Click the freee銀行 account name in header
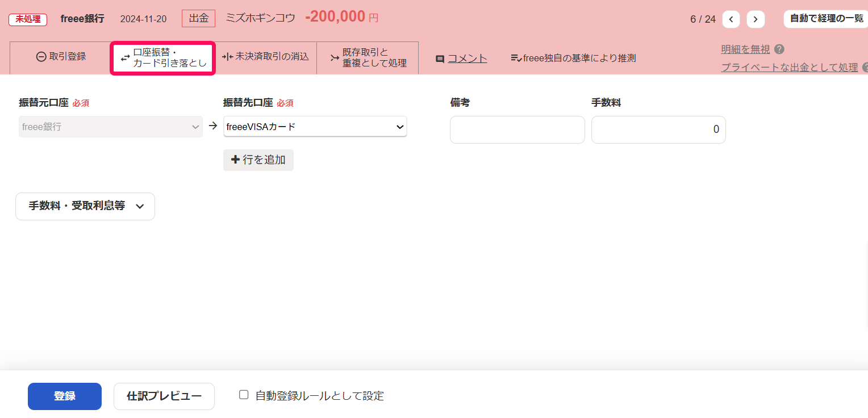The height and width of the screenshot is (418, 868). click(x=82, y=18)
